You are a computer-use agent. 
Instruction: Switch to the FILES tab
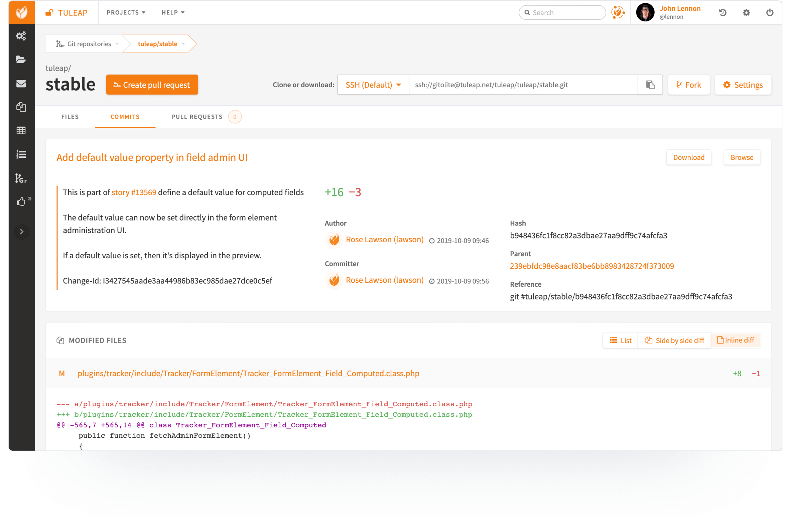[70, 117]
